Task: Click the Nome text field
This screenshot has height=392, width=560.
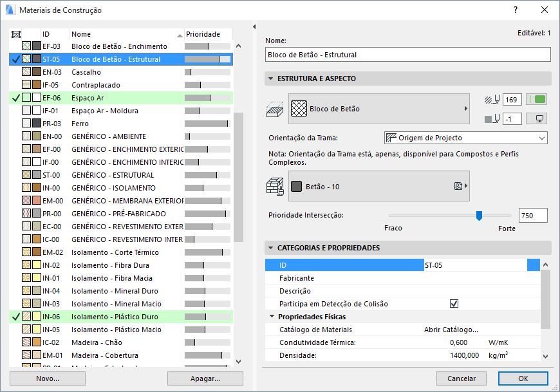Action: pos(408,55)
